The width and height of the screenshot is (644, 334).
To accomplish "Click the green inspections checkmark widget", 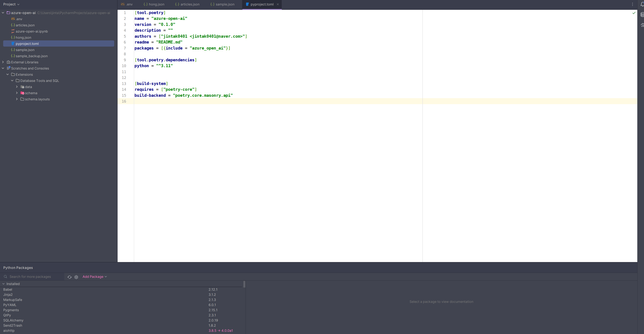I will tap(634, 13).
